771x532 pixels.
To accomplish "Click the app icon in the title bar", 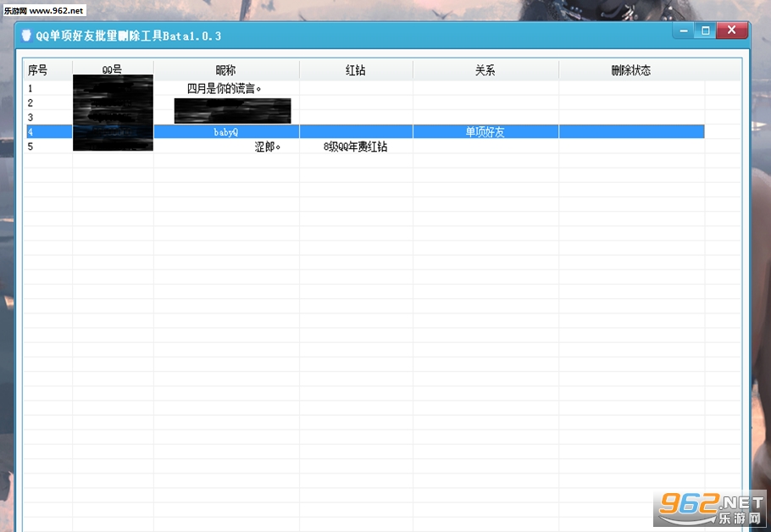I will [x=26, y=36].
